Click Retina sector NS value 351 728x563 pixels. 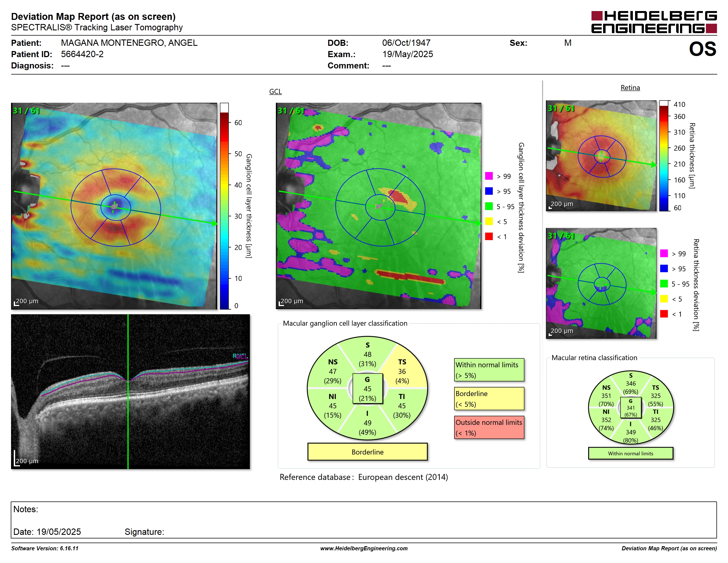606,396
